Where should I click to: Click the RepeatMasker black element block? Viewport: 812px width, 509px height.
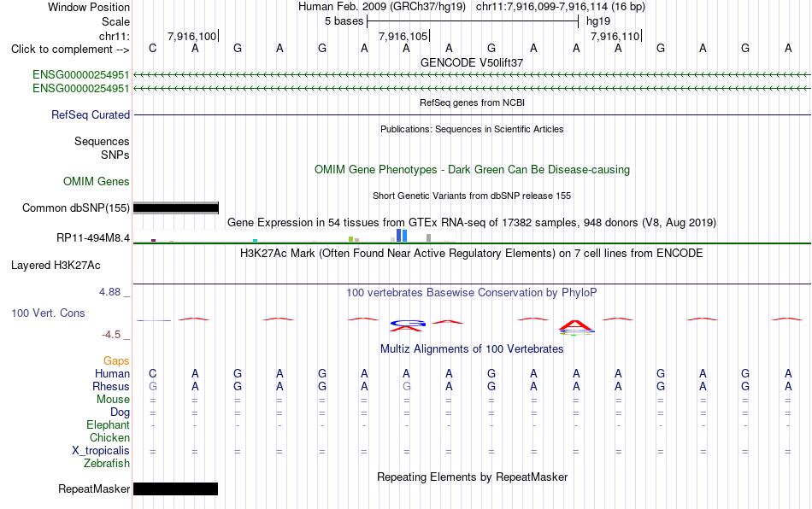click(x=175, y=489)
